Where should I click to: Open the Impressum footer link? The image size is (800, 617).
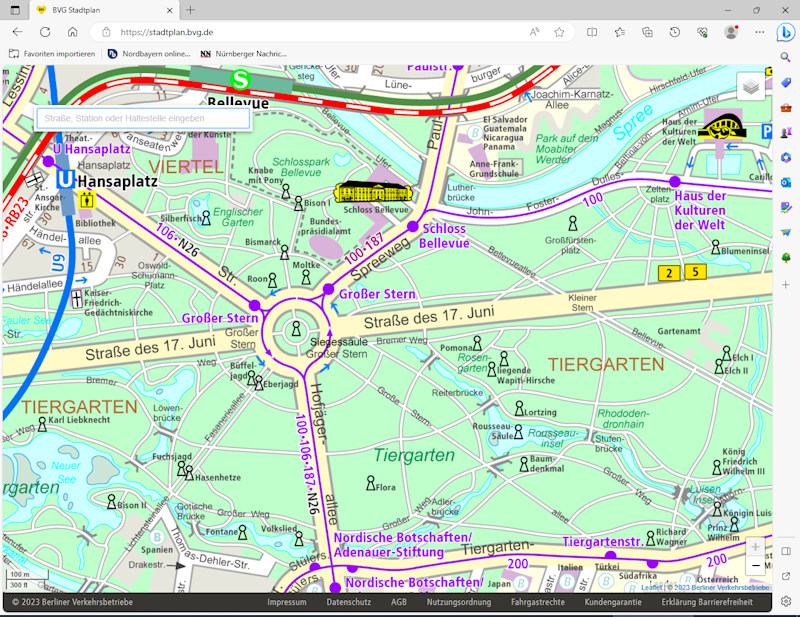coord(286,603)
